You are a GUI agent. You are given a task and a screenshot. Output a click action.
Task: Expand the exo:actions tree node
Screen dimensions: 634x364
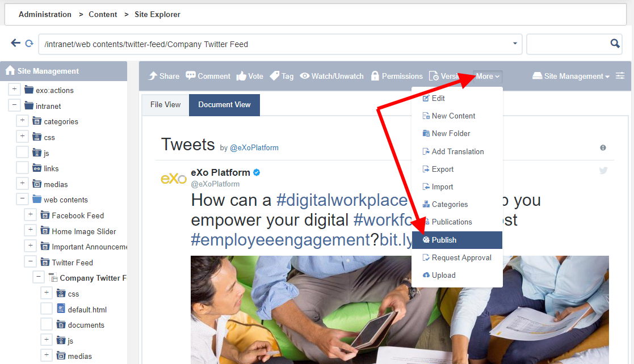14,89
